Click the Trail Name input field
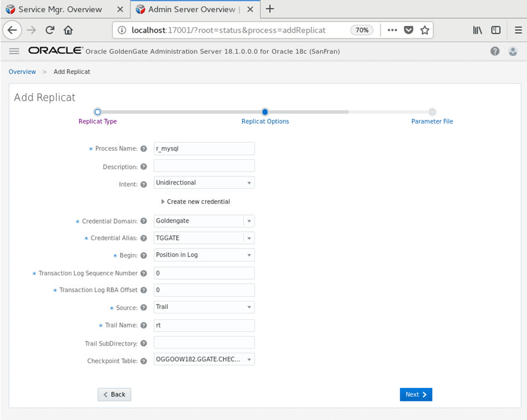 (x=204, y=325)
